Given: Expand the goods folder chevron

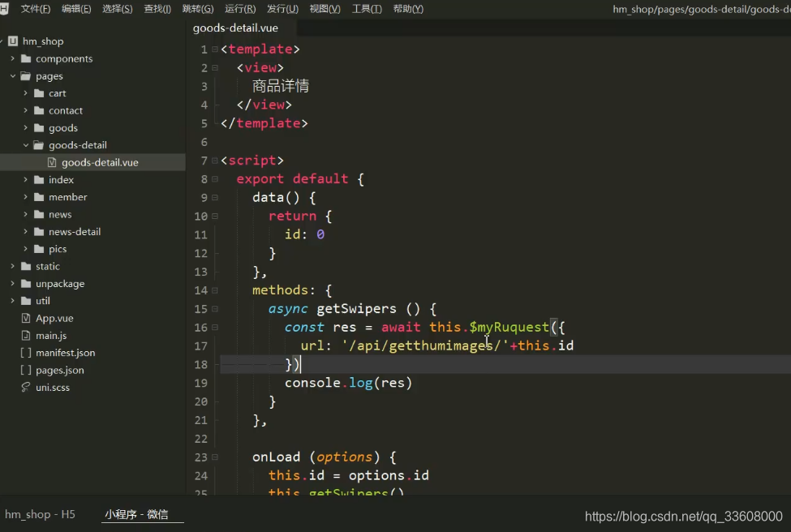Looking at the screenshot, I should tap(26, 127).
